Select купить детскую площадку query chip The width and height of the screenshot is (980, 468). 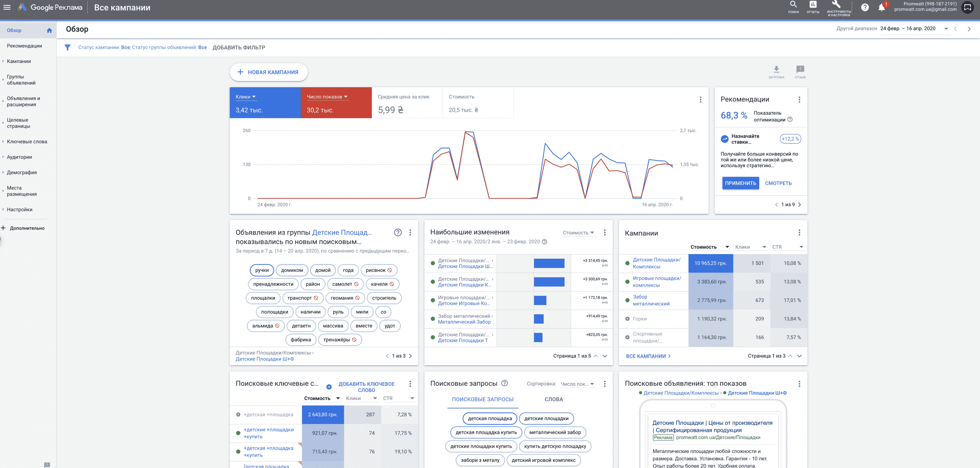pos(555,446)
